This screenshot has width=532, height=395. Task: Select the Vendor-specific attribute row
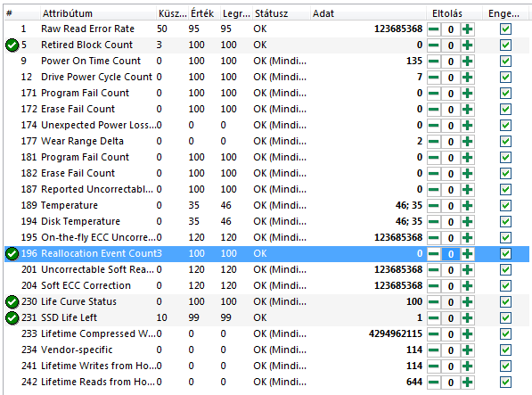pyautogui.click(x=266, y=350)
